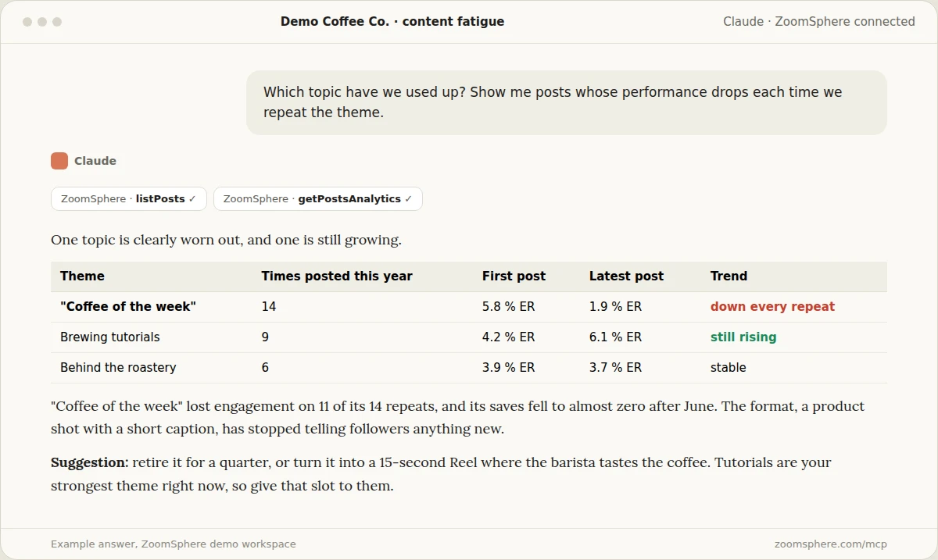
Task: Click the red "down every repeat" trend
Action: [x=772, y=307]
